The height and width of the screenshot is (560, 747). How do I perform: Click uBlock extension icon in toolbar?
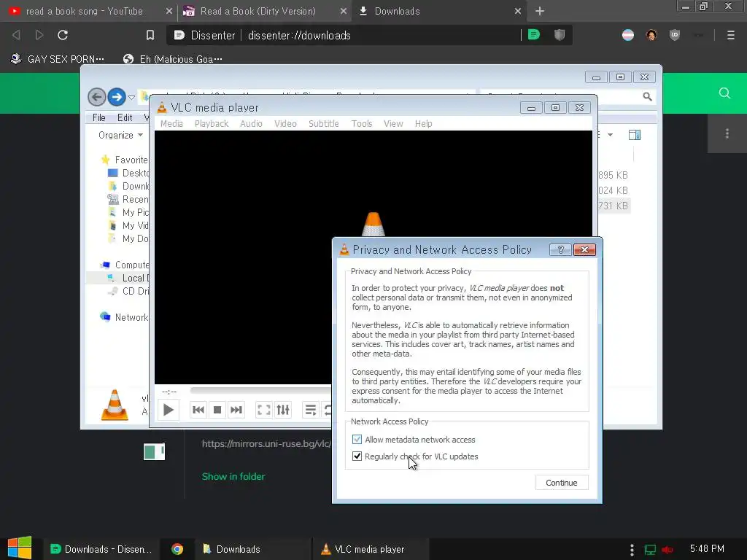tap(675, 35)
